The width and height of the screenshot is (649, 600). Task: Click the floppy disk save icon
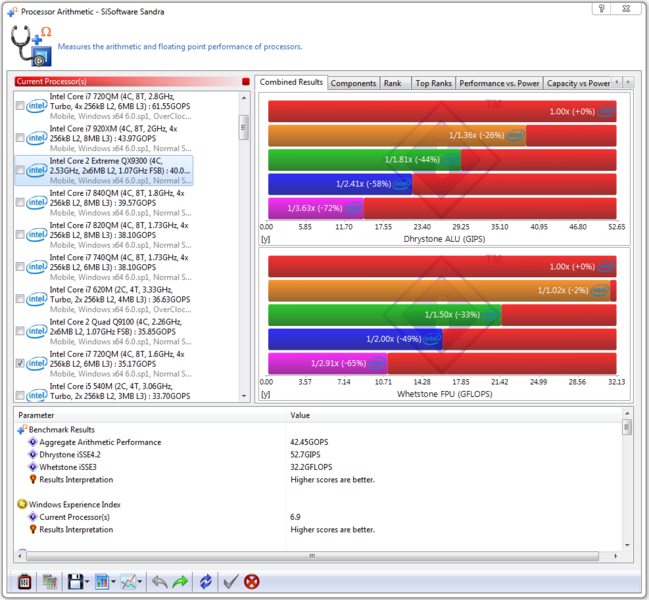75,582
